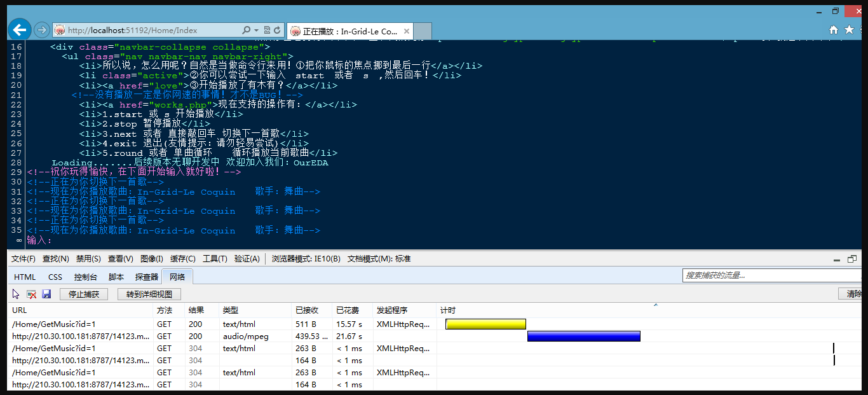Screen dimensions: 868x395
Task: Click the forward navigation arrow
Action: point(41,29)
